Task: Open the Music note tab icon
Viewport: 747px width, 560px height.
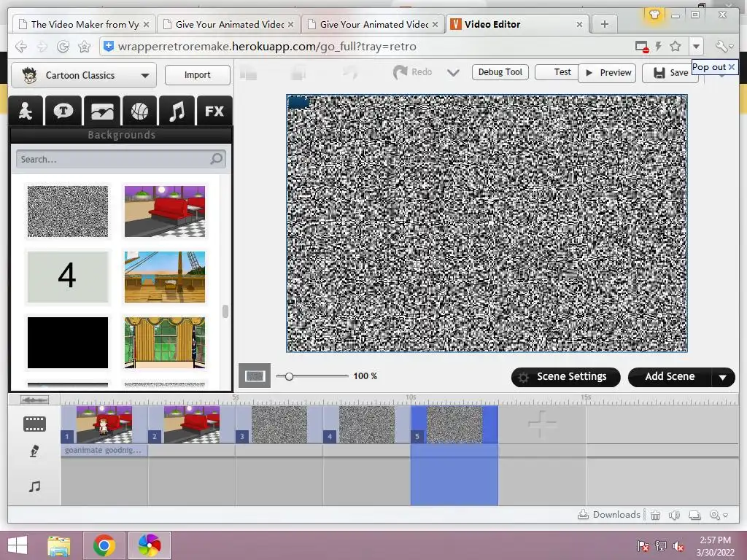Action: [x=177, y=111]
